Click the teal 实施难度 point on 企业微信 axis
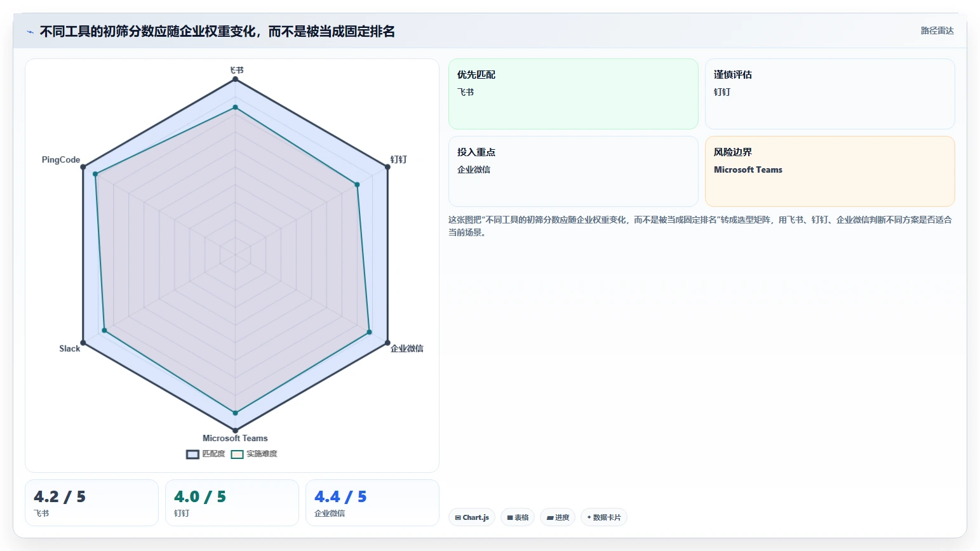Viewport: 980px width, 551px height. click(369, 332)
